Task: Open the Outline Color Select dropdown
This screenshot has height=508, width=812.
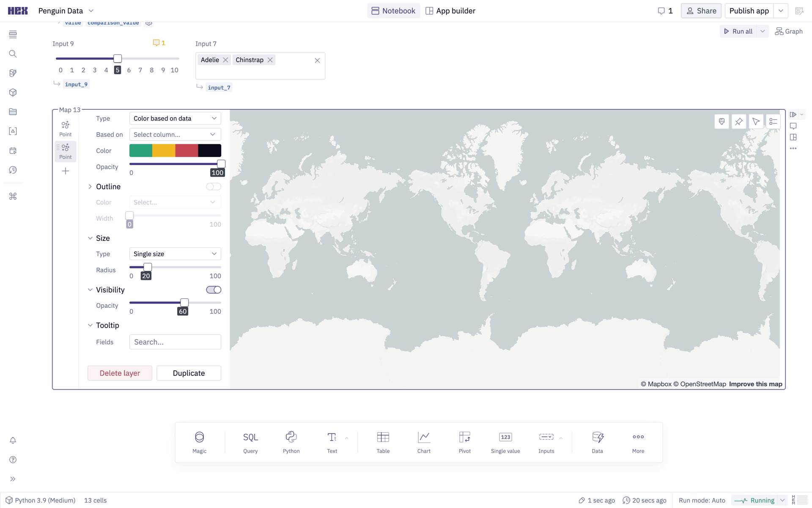Action: pyautogui.click(x=175, y=202)
